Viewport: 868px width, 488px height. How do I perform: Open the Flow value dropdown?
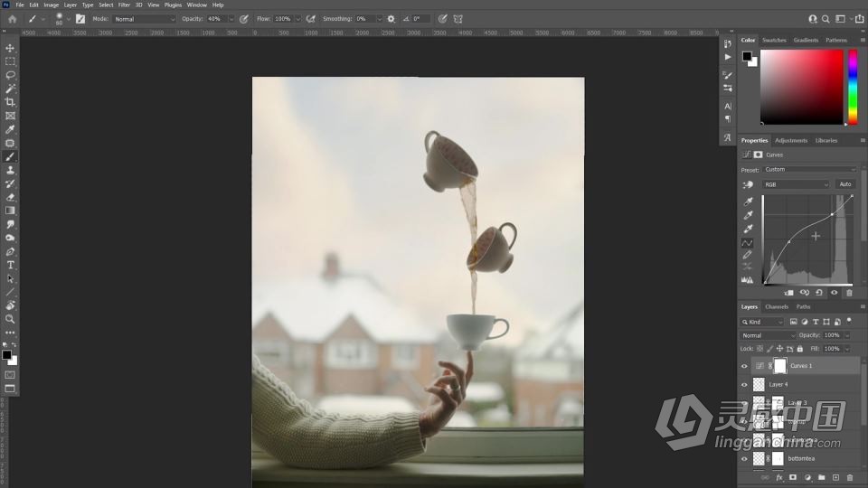pos(298,19)
